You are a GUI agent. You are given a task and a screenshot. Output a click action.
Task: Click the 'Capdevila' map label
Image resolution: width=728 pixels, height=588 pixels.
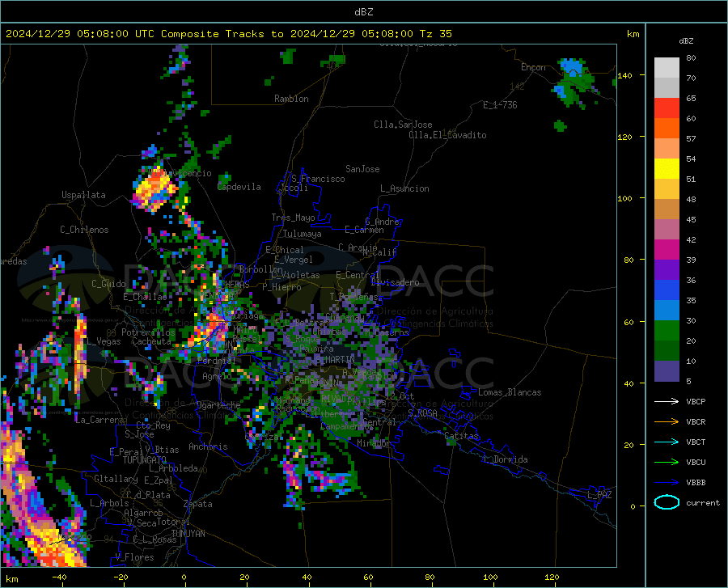[239, 187]
